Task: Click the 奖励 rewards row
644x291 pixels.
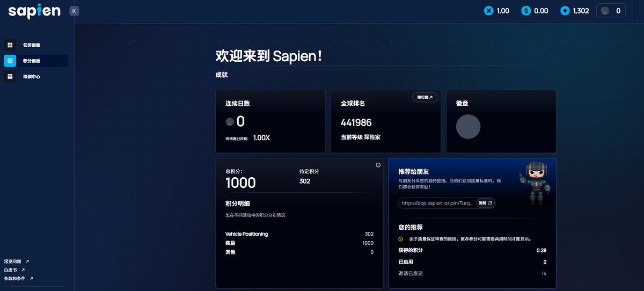Action: (x=299, y=243)
